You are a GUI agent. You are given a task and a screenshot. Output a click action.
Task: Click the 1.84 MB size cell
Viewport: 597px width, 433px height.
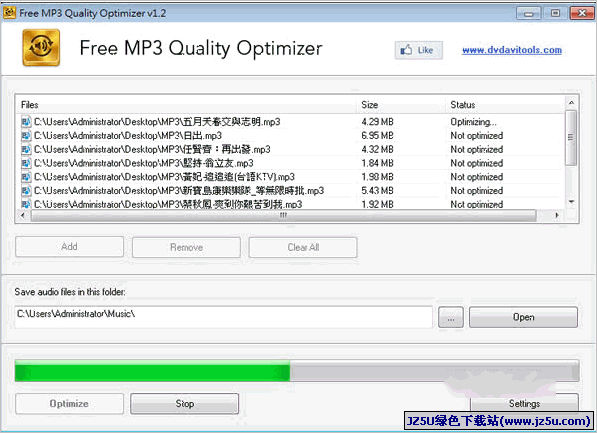[x=377, y=163]
